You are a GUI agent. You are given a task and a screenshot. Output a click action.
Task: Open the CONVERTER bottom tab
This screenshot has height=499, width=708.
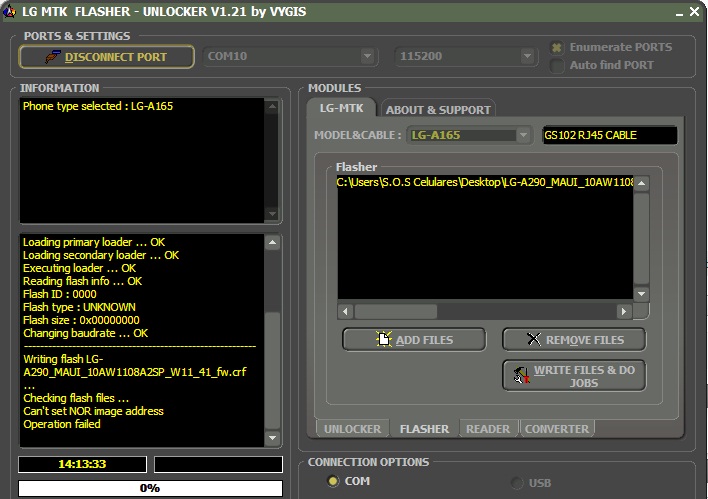tap(557, 429)
